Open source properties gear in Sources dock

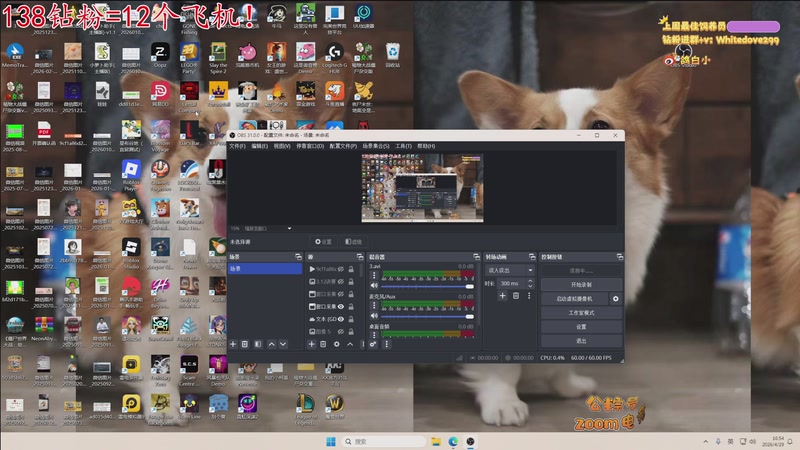pos(336,344)
